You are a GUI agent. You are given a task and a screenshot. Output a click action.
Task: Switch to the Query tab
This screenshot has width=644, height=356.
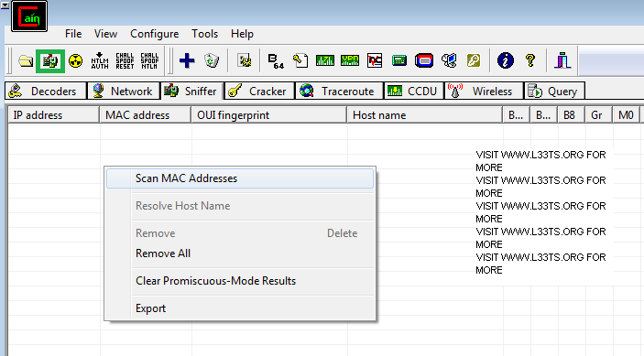pyautogui.click(x=554, y=91)
